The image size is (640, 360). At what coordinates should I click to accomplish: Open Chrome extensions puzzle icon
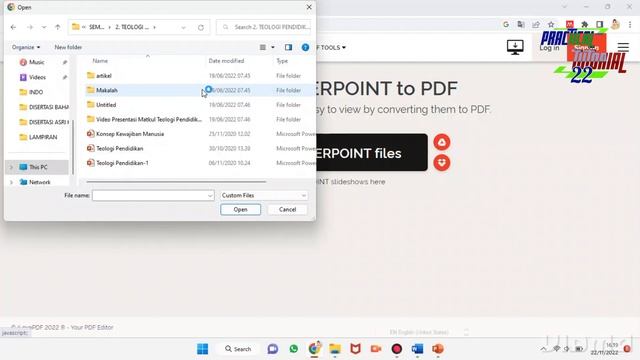[584, 25]
